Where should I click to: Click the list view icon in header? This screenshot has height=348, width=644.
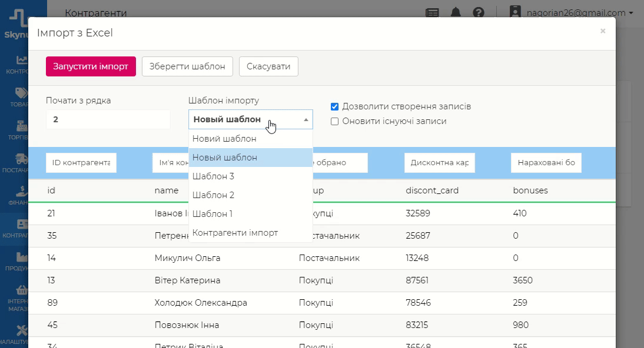pyautogui.click(x=433, y=12)
